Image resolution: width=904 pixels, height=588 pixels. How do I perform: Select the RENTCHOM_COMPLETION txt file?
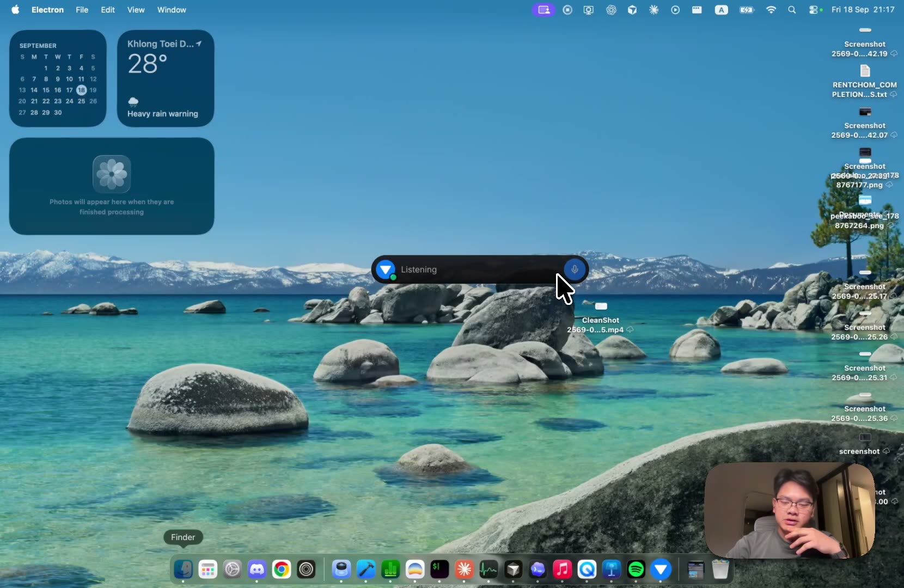coord(865,82)
